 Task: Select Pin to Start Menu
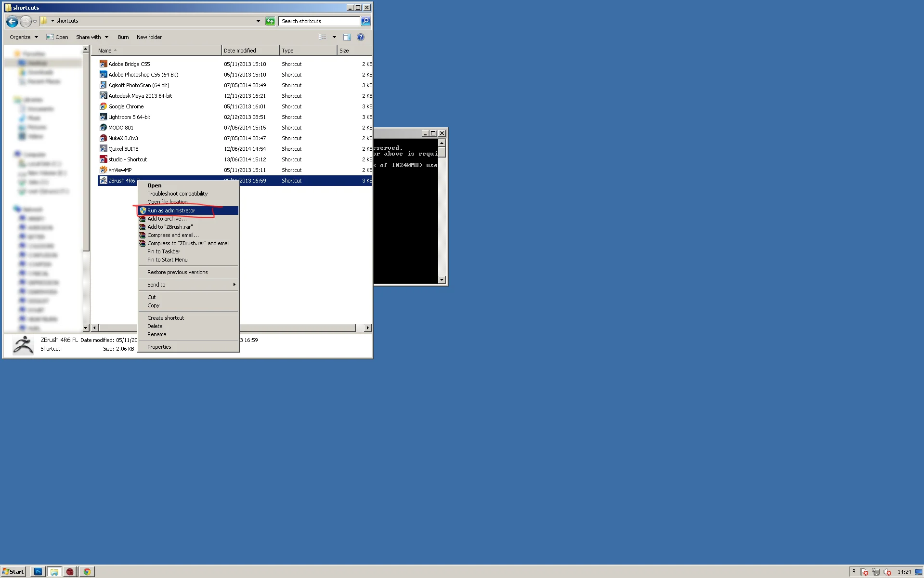pyautogui.click(x=188, y=260)
